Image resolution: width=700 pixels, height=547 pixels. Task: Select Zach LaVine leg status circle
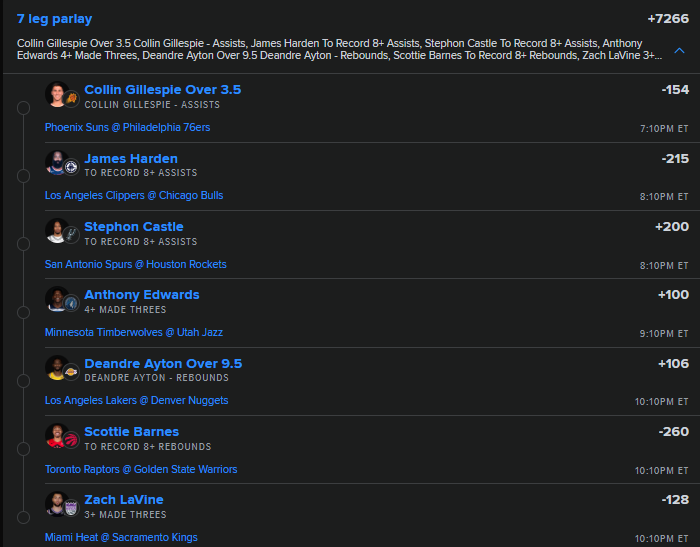click(24, 518)
